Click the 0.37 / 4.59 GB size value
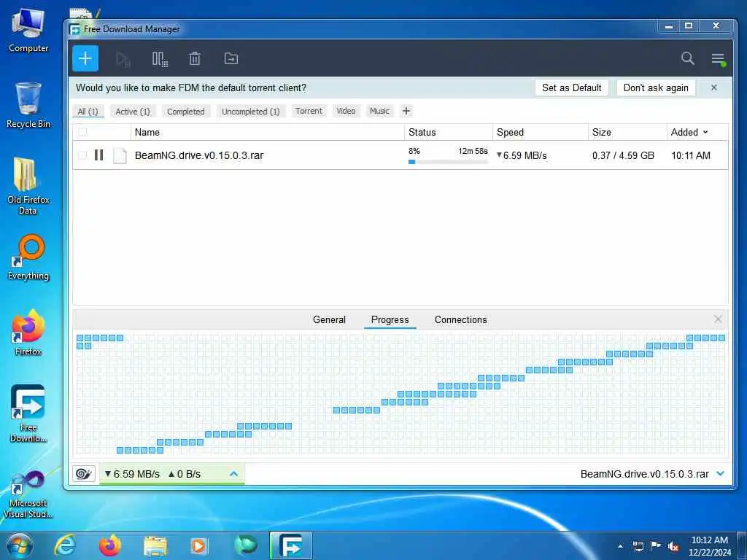The image size is (747, 560). click(x=623, y=155)
